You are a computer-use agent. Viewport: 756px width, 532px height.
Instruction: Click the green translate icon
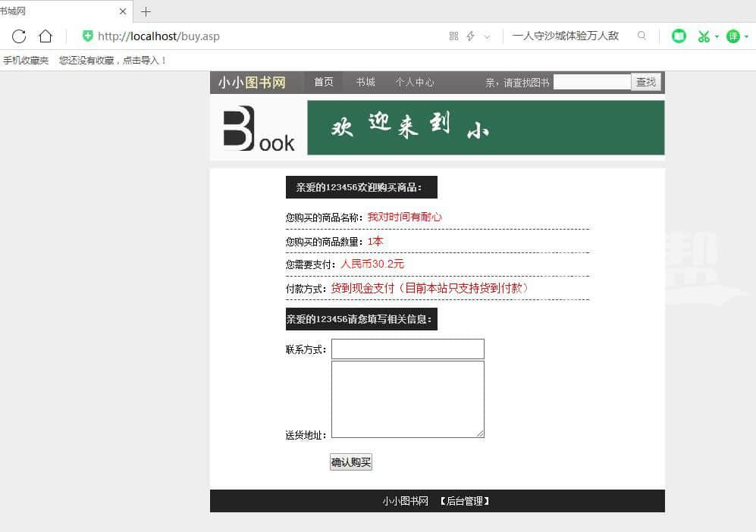pyautogui.click(x=732, y=36)
